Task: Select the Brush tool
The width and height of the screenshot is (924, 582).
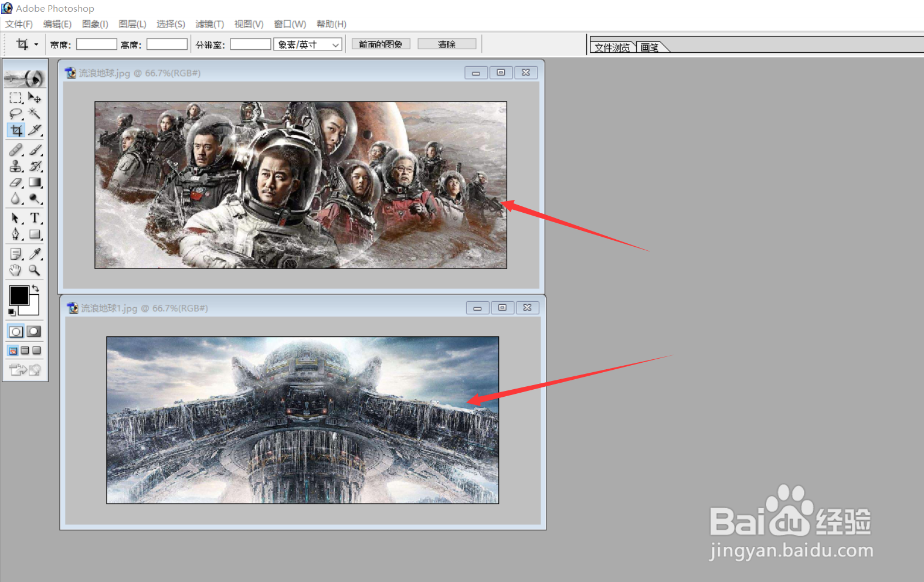Action: [35, 149]
